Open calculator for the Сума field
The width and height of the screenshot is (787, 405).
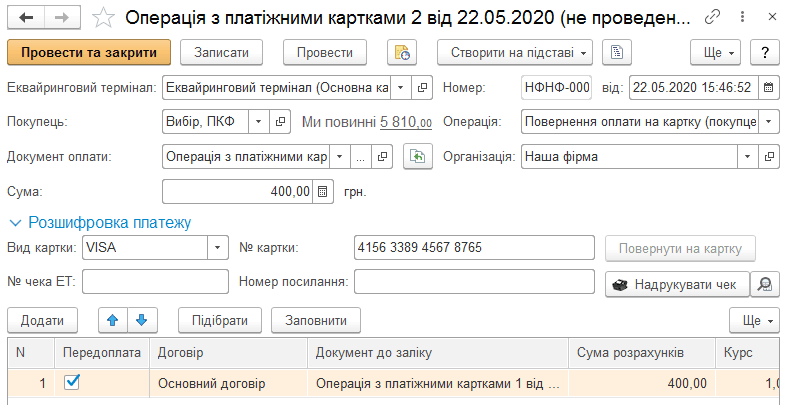[x=323, y=192]
